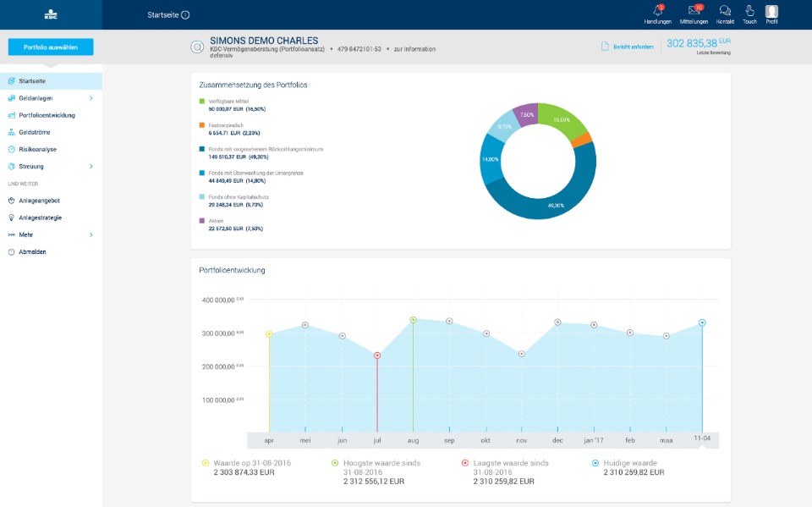Screen dimensions: 812x507
Task: Open Anlageangebot in the sidebar
Action: pyautogui.click(x=51, y=201)
